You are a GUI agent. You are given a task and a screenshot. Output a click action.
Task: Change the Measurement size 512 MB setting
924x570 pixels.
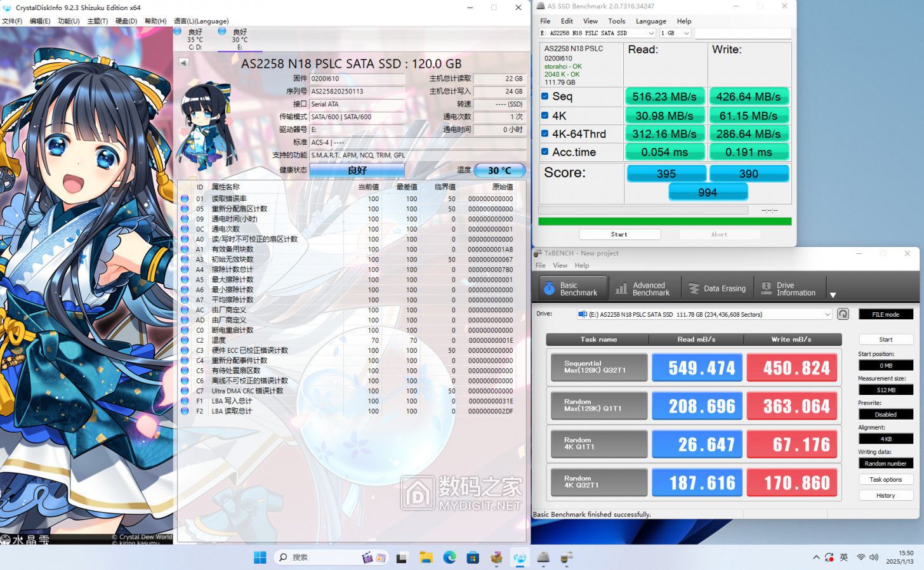[885, 390]
